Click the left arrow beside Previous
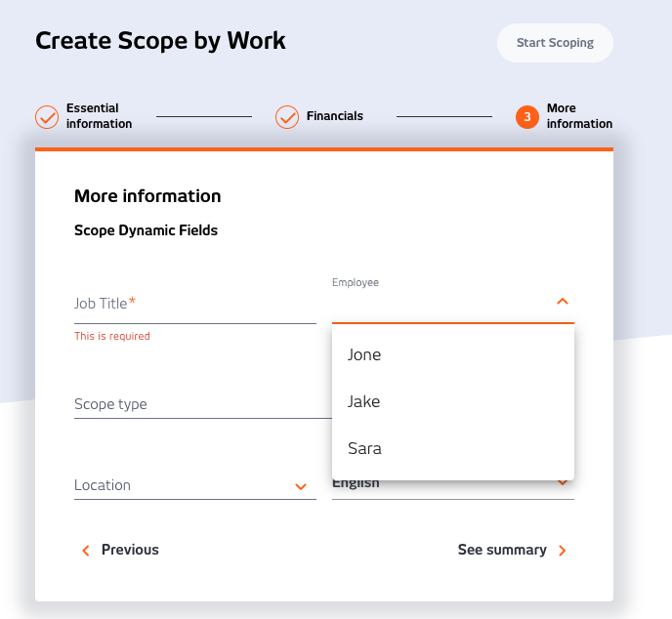Screen dimensions: 672x619 [x=86, y=551]
